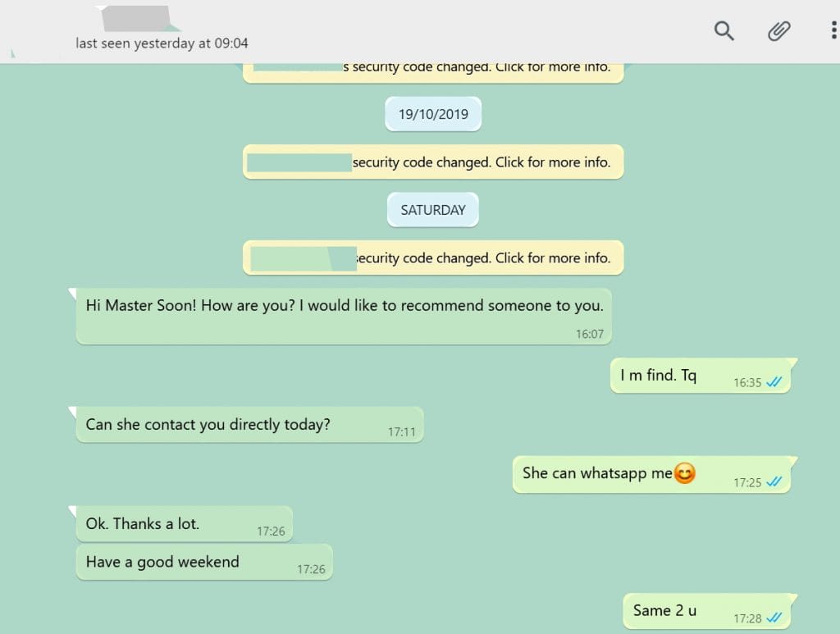Select the 19/10/2019 date label

[x=433, y=114]
